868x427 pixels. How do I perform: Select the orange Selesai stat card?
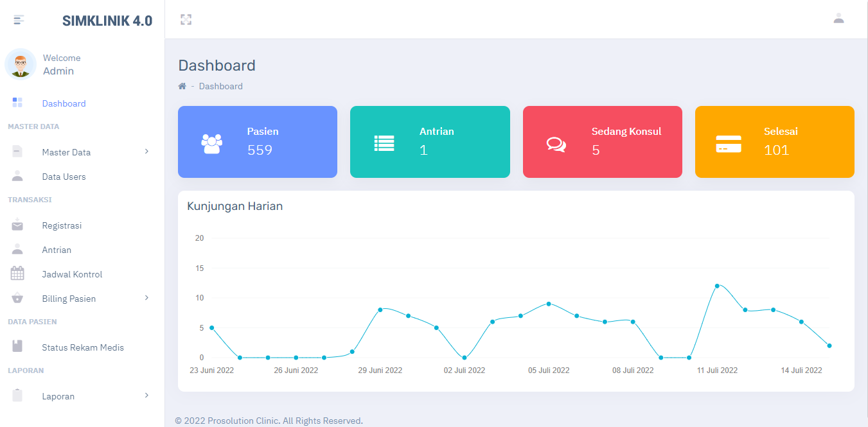[x=774, y=142]
